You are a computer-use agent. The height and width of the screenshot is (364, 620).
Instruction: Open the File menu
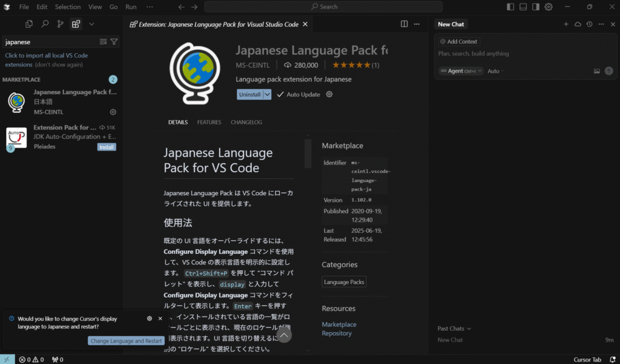click(24, 7)
